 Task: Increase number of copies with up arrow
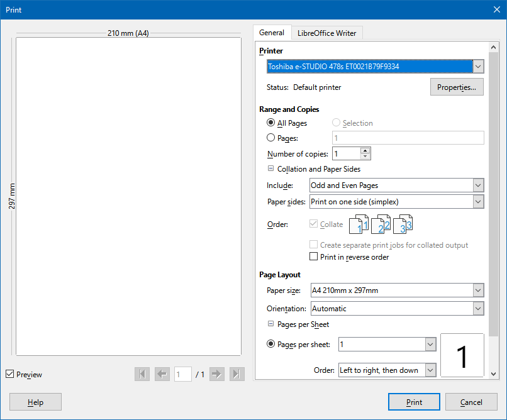[365, 150]
